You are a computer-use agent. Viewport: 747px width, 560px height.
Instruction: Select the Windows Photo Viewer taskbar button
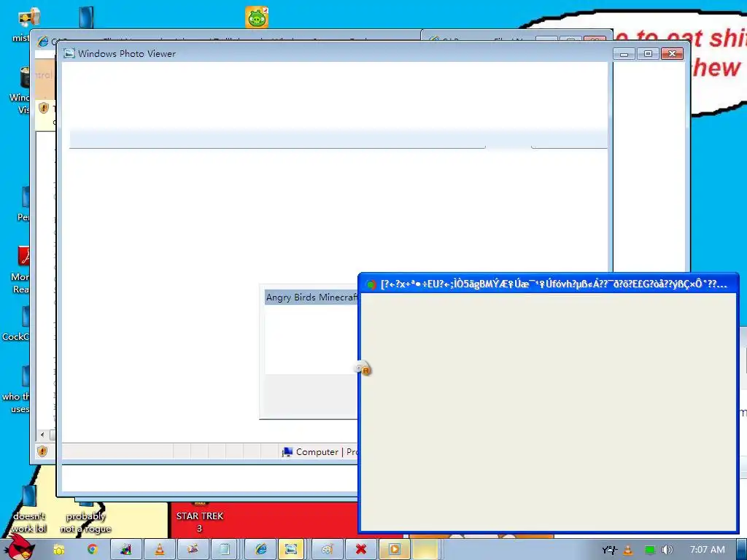[290, 550]
